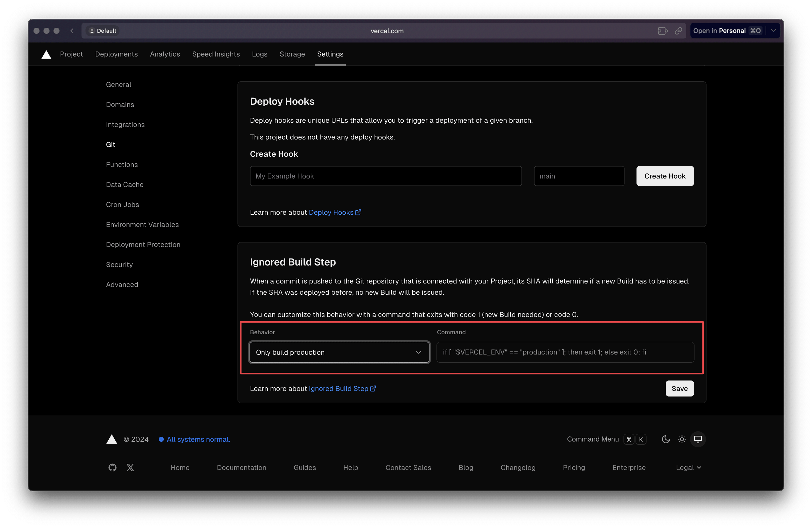Switch to the Analytics tab
Screen dimensions: 812x528
pyautogui.click(x=165, y=54)
